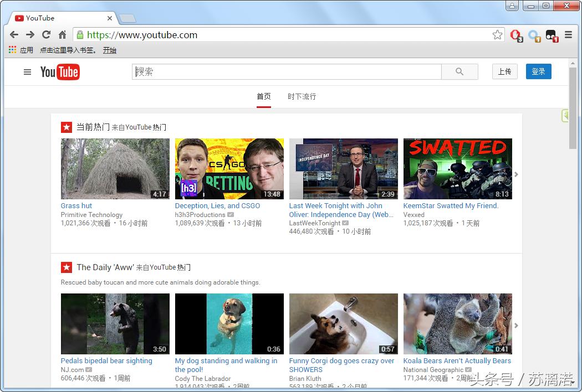Visit the LastWeekTonight channel
This screenshot has height=392, width=582.
point(315,223)
